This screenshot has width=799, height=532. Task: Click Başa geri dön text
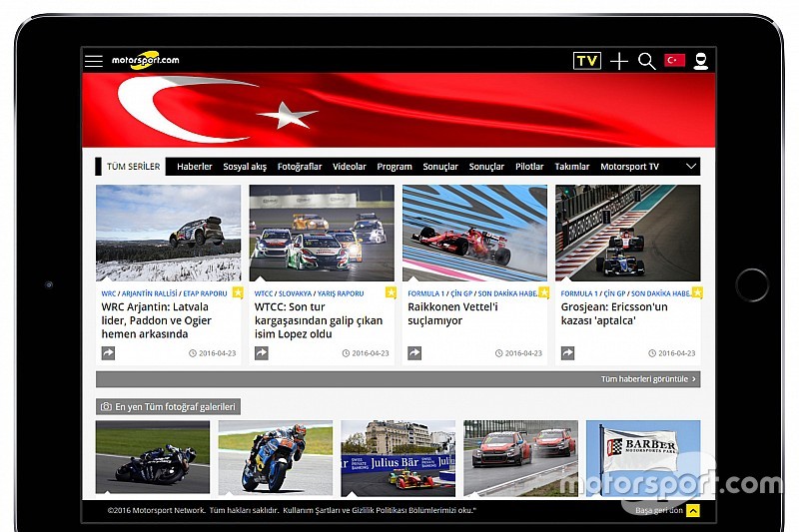pos(659,510)
